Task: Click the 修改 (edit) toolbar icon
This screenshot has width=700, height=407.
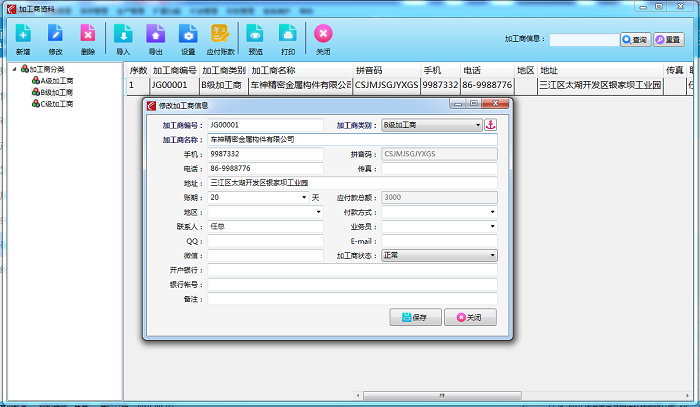Action: click(55, 39)
